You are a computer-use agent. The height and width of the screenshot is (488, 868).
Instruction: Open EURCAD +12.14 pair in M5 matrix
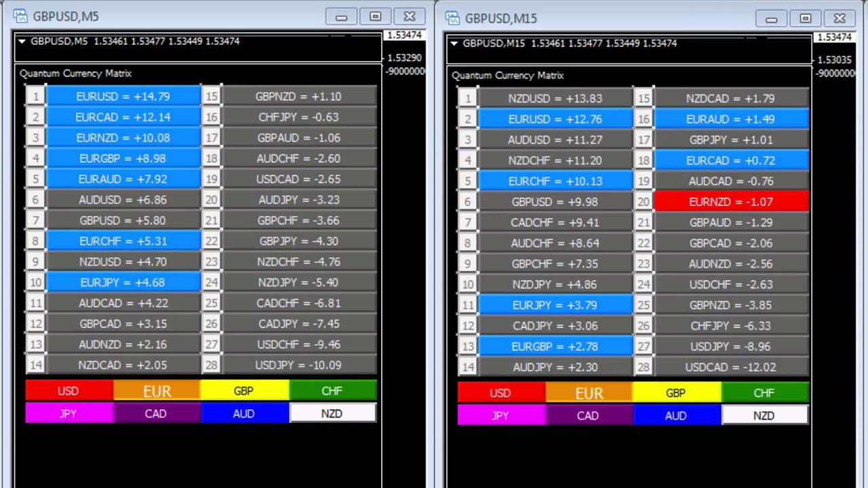click(123, 117)
